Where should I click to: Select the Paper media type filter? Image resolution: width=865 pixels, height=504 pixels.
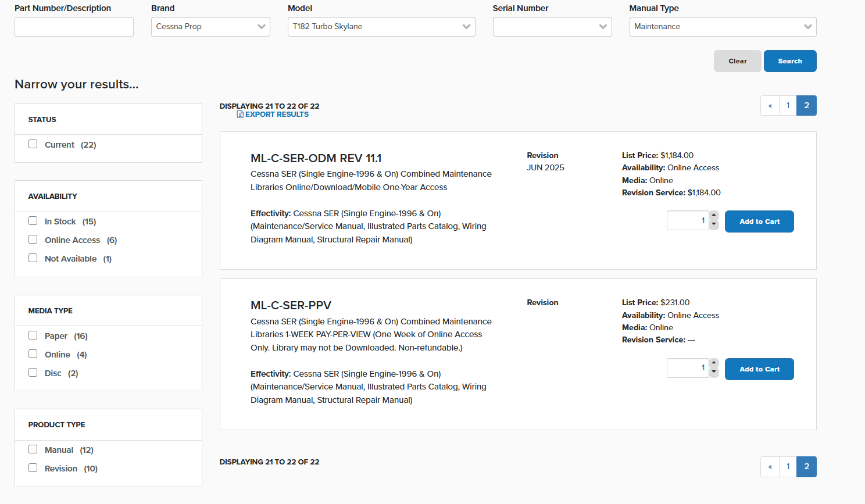pos(33,335)
